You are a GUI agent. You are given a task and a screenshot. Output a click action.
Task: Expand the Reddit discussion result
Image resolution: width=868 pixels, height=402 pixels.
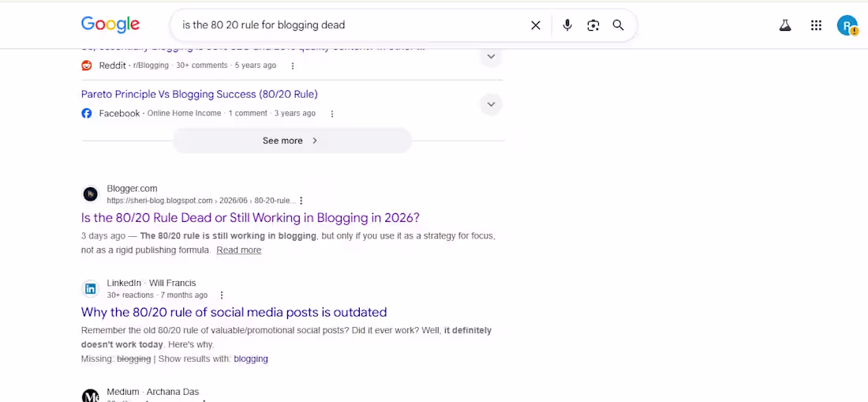click(491, 57)
